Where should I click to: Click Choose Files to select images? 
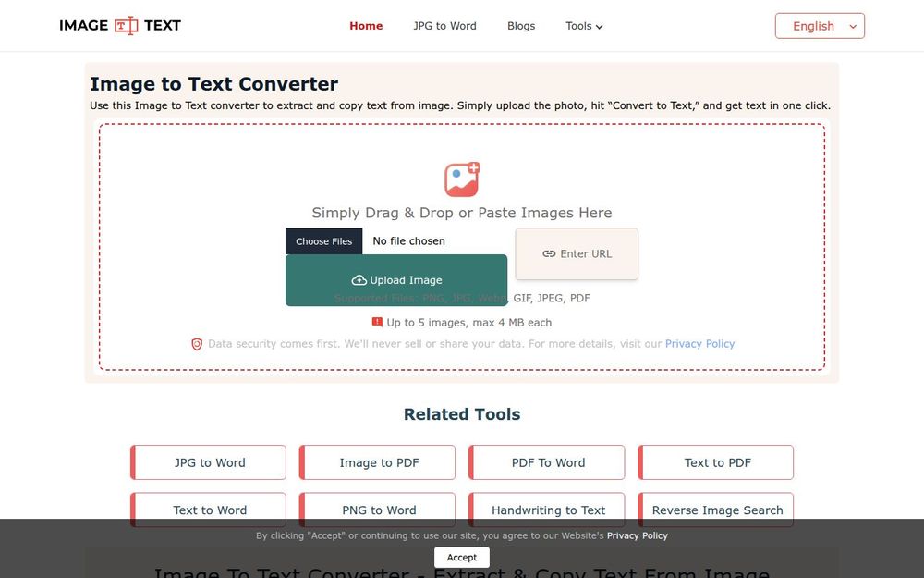tap(323, 240)
